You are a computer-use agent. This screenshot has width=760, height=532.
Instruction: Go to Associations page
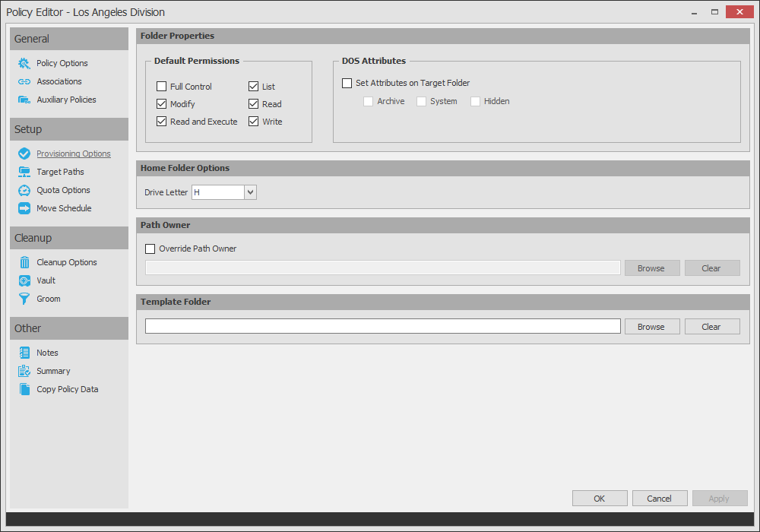pyautogui.click(x=59, y=81)
